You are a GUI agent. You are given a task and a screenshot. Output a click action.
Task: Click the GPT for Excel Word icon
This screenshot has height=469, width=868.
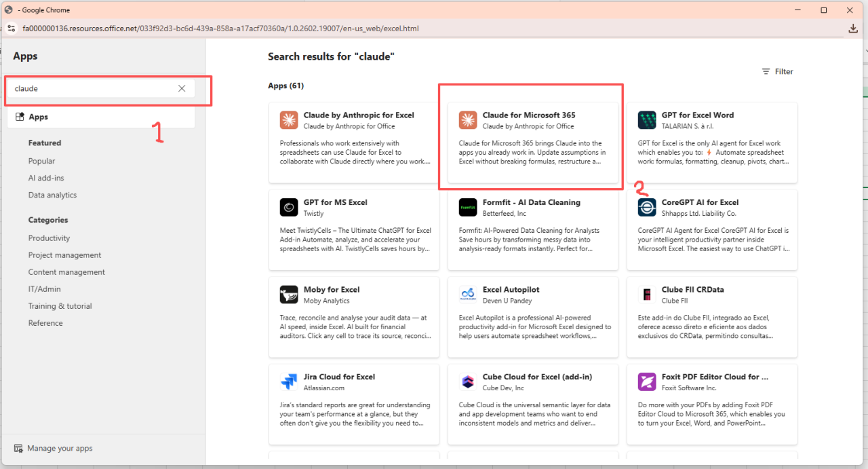(x=647, y=120)
